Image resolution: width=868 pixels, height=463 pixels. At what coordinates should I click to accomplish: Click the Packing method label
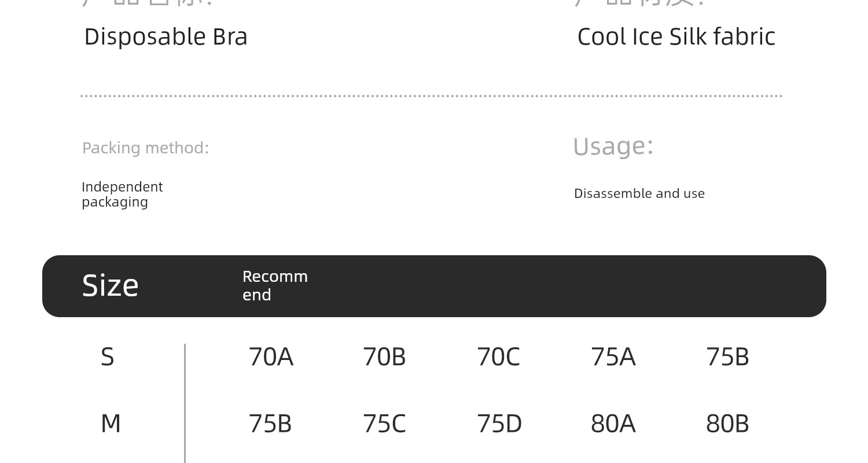pos(145,148)
